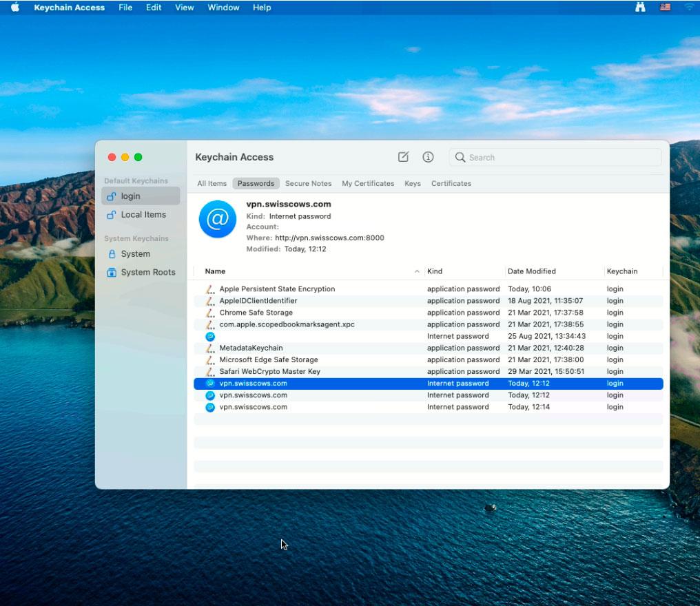The width and height of the screenshot is (700, 606).
Task: Click the Today, 10:06 date cell
Action: tap(529, 289)
